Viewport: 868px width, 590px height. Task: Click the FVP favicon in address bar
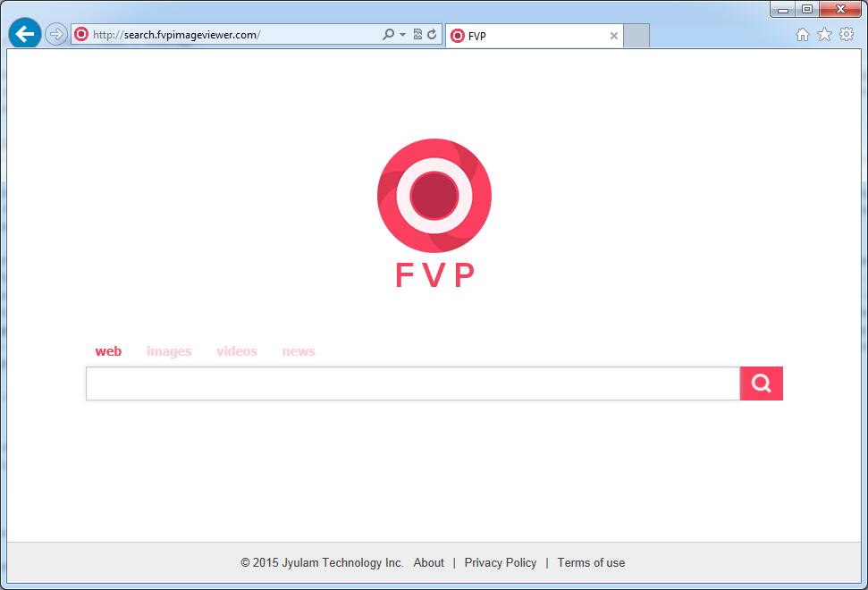click(81, 34)
